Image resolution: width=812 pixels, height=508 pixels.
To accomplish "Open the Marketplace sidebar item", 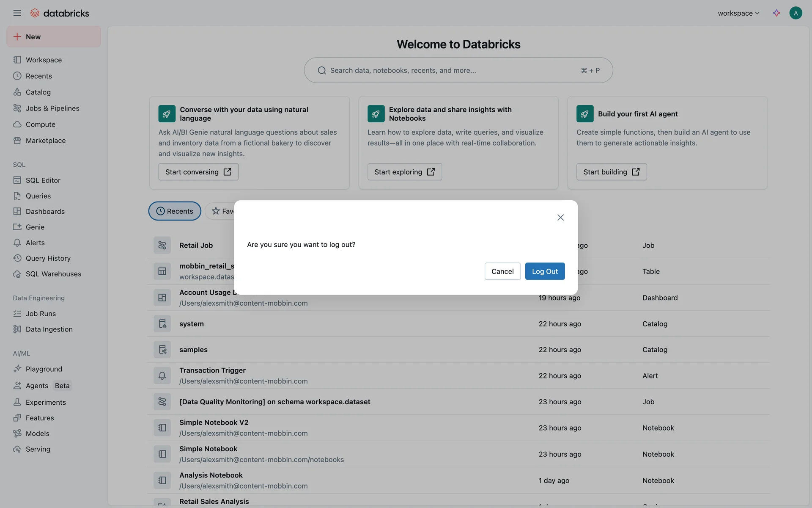I will click(x=46, y=141).
